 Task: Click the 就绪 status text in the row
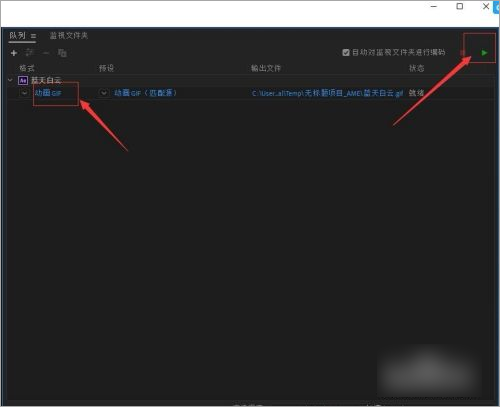point(416,93)
